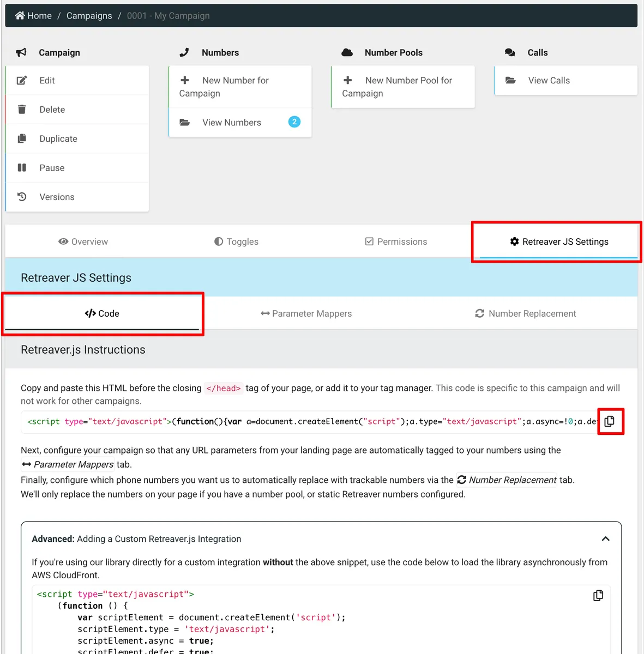Click the Calls chat bubbles icon
Image resolution: width=644 pixels, height=654 pixels.
click(510, 52)
